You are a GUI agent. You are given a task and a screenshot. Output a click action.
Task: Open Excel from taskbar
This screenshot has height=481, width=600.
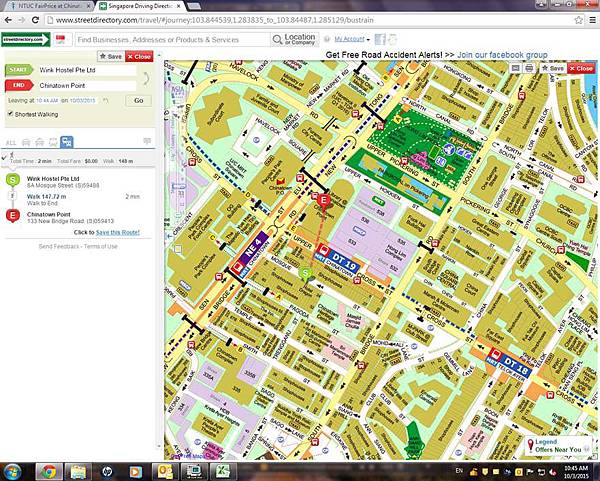tap(222, 471)
